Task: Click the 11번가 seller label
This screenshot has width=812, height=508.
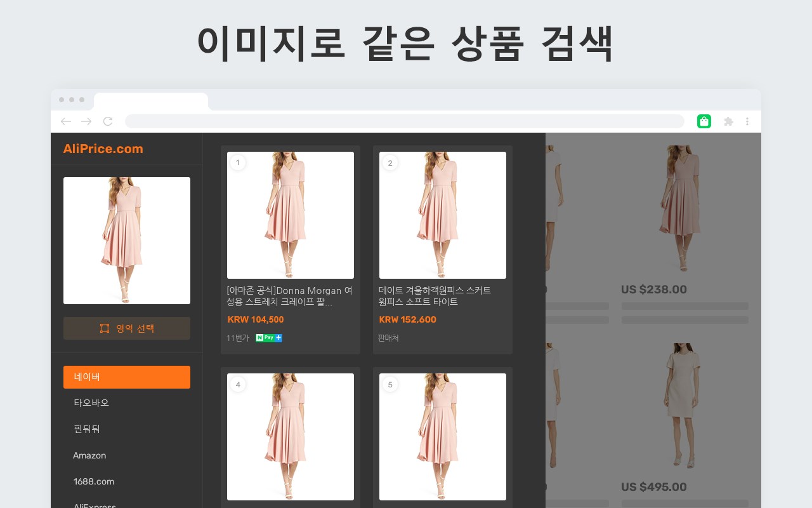Action: (x=238, y=338)
